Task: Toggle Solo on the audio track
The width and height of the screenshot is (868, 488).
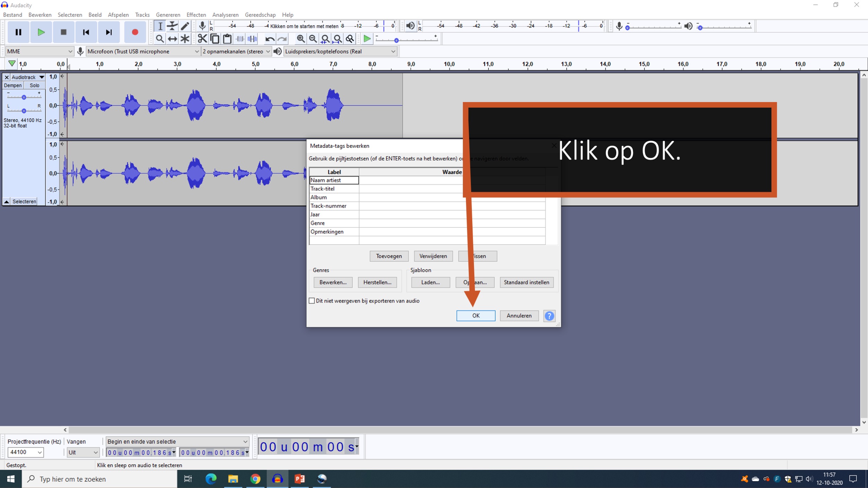Action: [x=34, y=85]
